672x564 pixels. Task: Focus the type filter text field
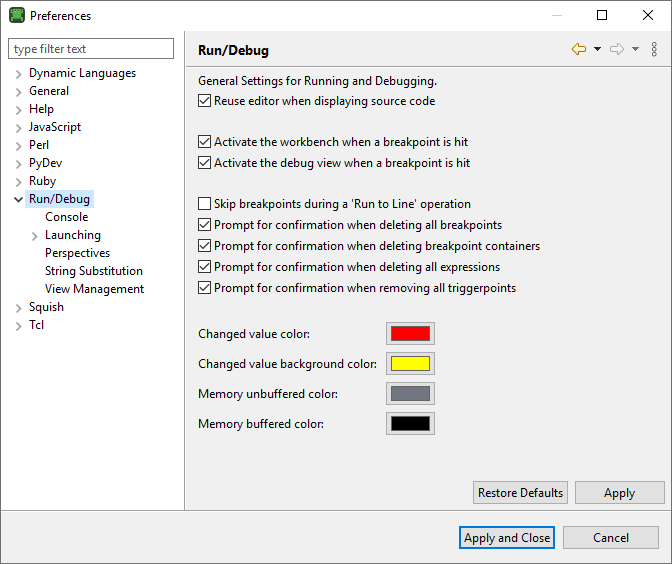[x=91, y=48]
